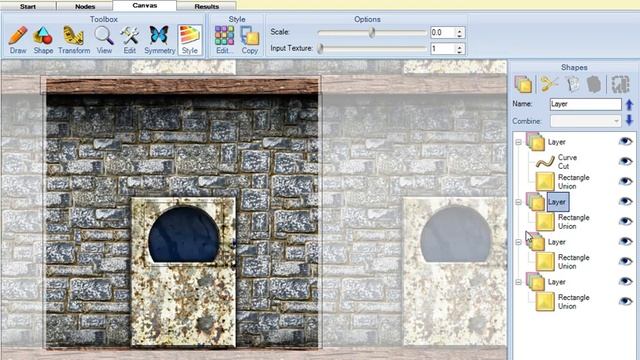
Task: Select the Symmetry butterfly tool
Action: point(159,40)
